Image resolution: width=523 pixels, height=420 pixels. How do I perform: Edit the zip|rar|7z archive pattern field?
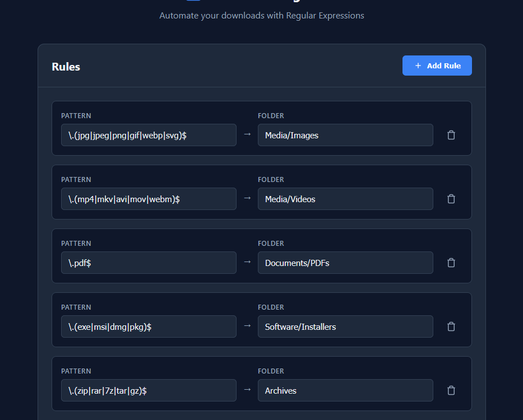coord(149,390)
